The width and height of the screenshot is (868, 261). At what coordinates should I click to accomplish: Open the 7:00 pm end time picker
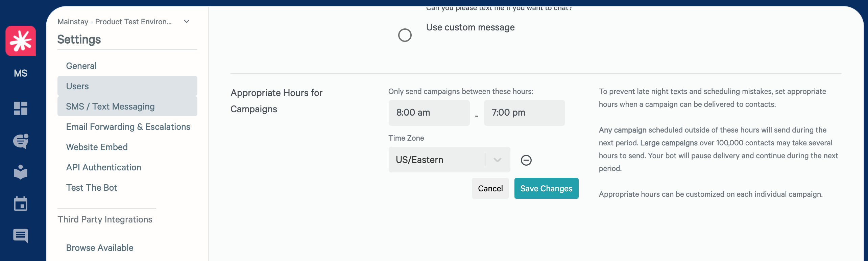524,113
